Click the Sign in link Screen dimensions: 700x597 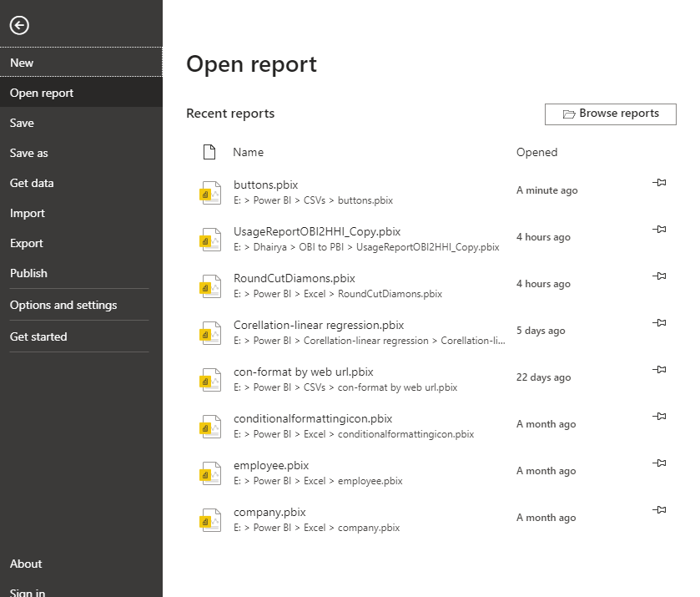coord(27,592)
